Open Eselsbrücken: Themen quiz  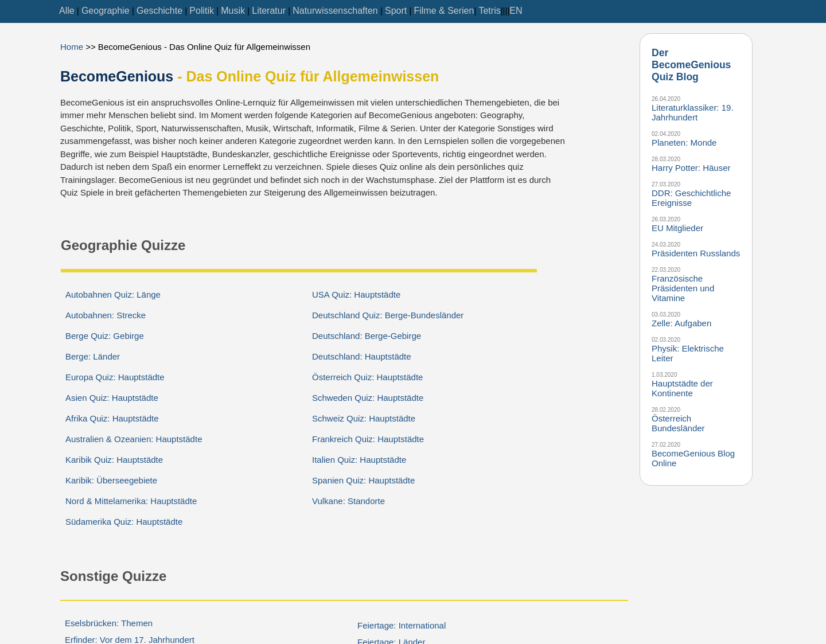108,623
